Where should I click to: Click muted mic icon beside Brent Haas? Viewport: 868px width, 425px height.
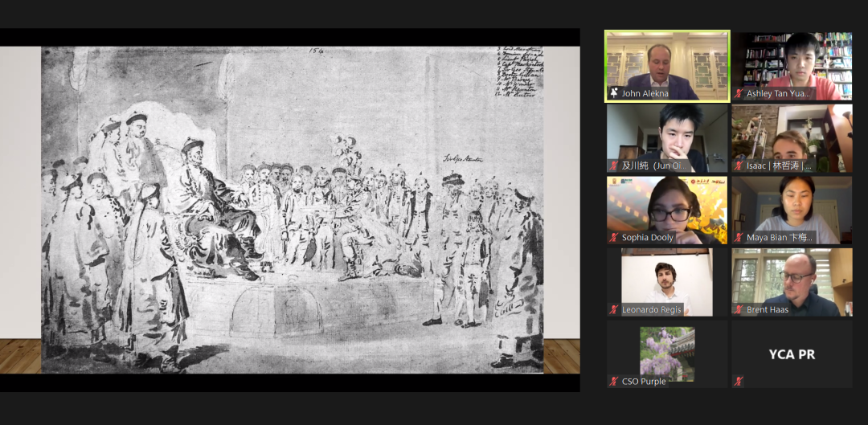[x=739, y=309]
